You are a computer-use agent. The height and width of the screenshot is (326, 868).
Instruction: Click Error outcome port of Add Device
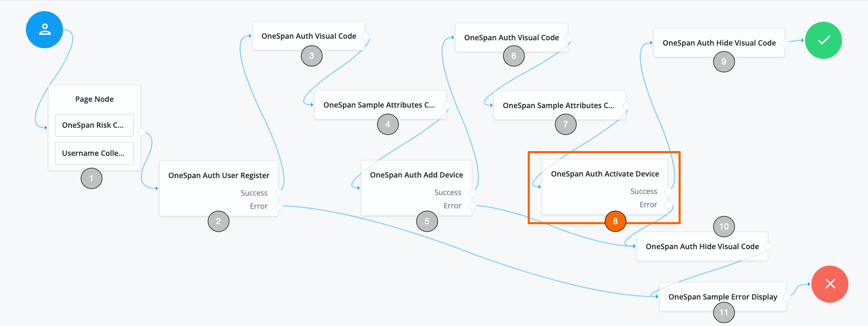click(473, 206)
